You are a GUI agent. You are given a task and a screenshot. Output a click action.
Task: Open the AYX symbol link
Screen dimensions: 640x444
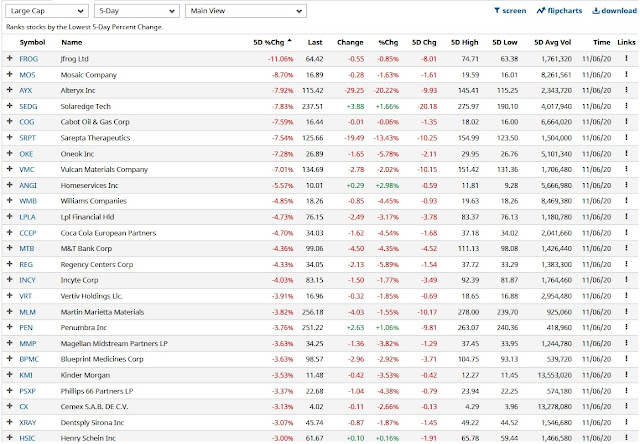26,90
